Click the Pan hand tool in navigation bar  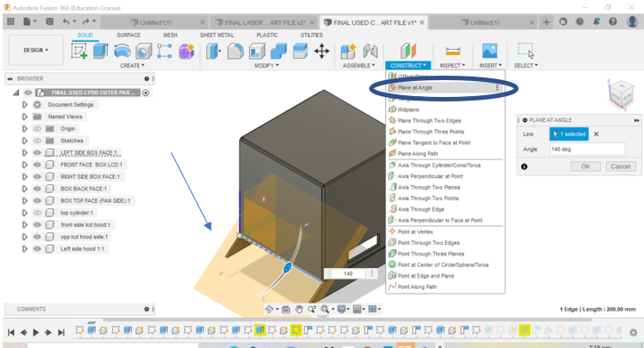(x=299, y=309)
